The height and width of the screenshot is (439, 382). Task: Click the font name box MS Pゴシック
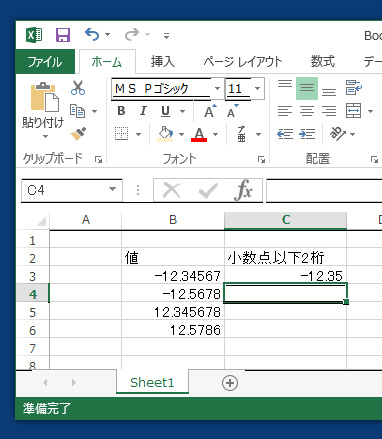pyautogui.click(x=161, y=89)
